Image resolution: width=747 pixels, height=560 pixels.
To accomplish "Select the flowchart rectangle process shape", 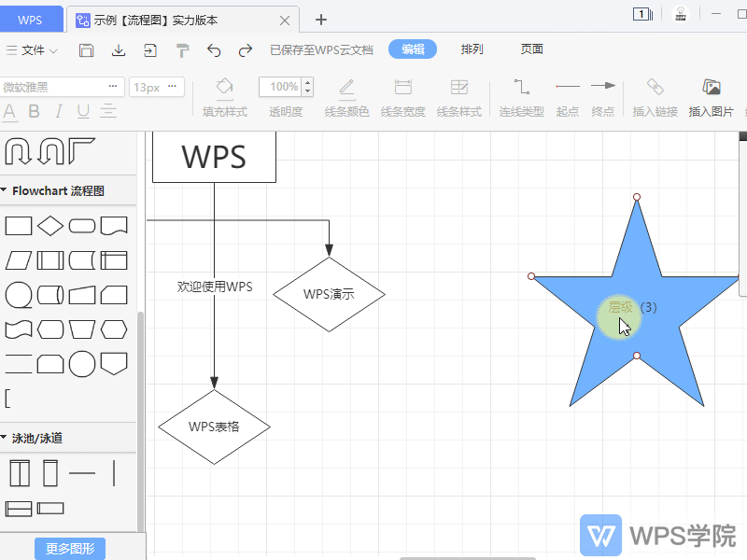I will point(19,226).
